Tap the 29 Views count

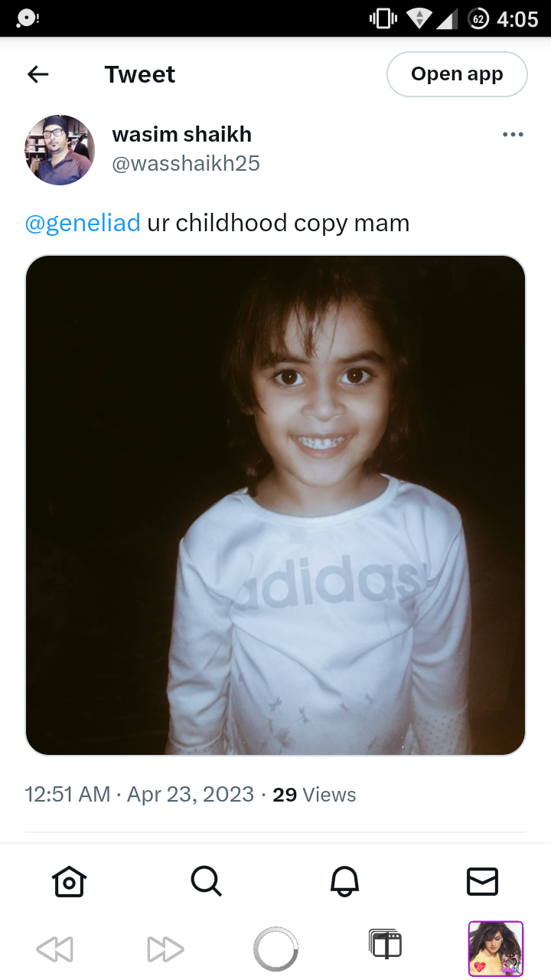point(315,795)
